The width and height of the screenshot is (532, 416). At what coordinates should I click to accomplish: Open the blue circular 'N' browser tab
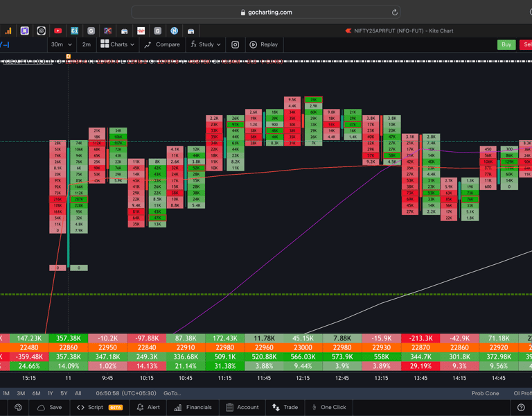coord(174,31)
